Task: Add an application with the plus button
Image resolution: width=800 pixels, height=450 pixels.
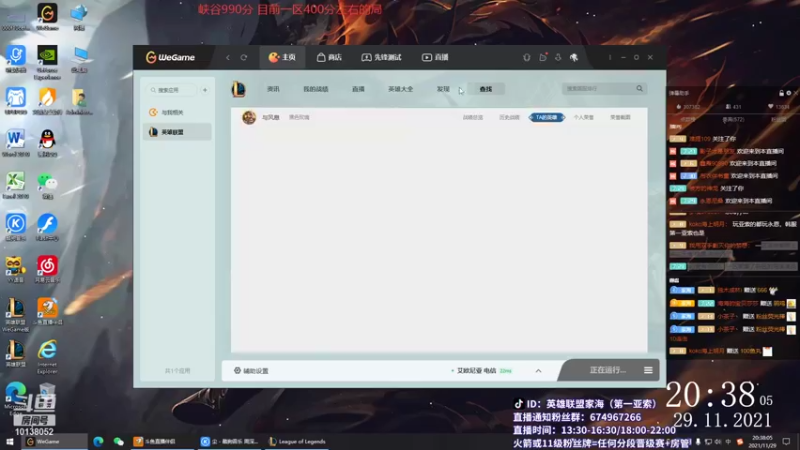Action: (205, 90)
